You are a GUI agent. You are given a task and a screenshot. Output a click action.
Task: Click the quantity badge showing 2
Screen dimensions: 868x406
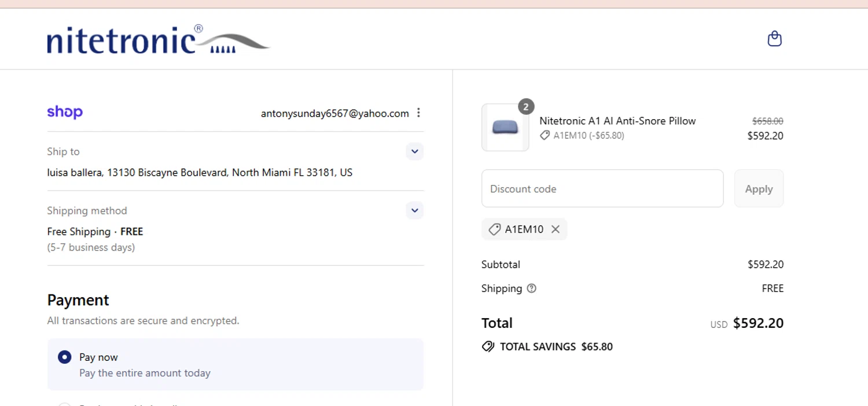point(525,106)
